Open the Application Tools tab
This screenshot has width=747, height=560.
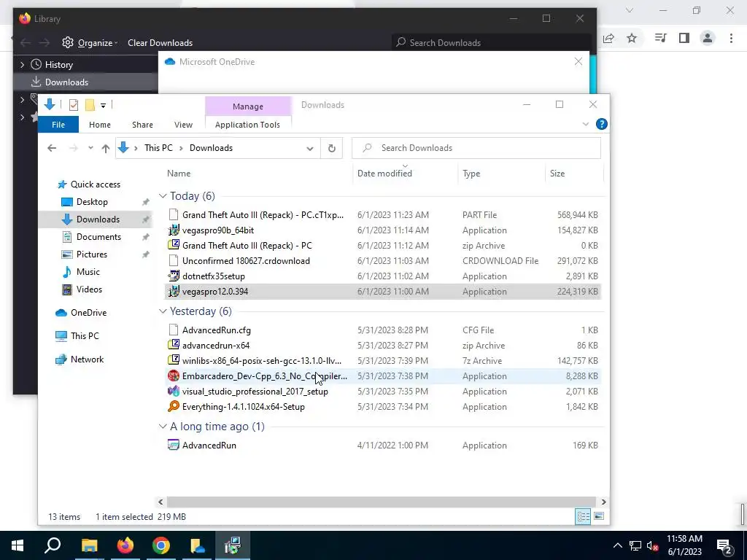coord(247,125)
